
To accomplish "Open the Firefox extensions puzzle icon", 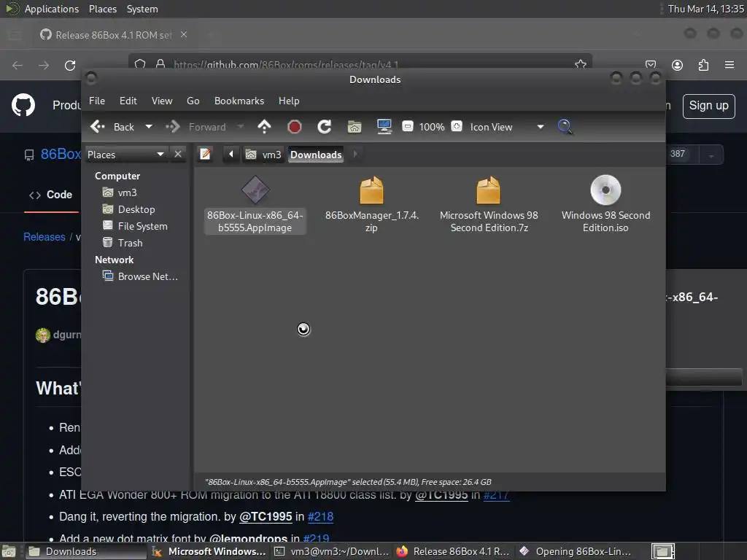I will (x=703, y=65).
